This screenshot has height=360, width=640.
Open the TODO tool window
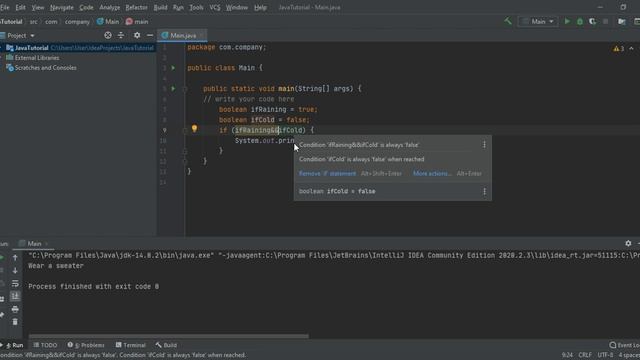45,345
